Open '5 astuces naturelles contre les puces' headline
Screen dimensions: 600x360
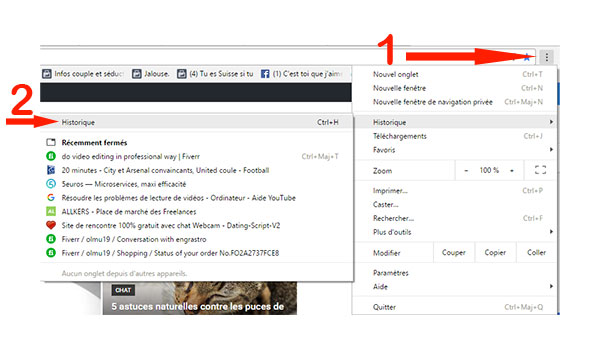click(x=198, y=306)
